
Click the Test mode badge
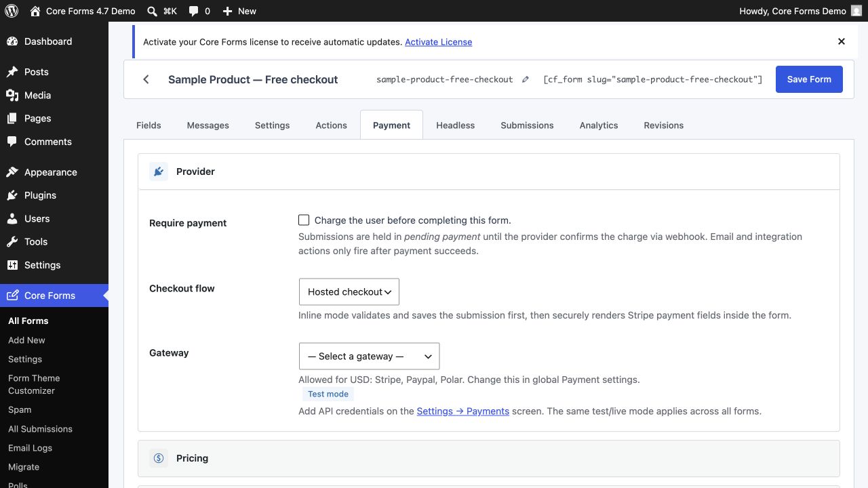pos(328,394)
